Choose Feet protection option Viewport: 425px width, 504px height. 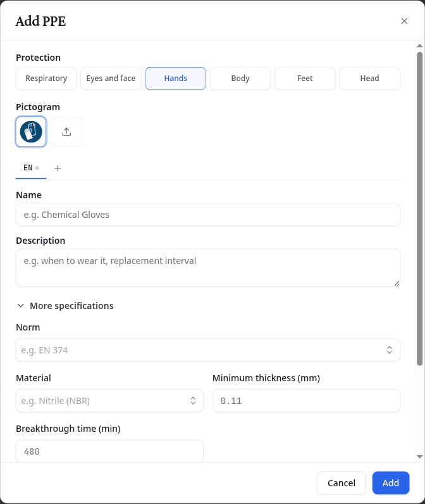click(x=305, y=79)
